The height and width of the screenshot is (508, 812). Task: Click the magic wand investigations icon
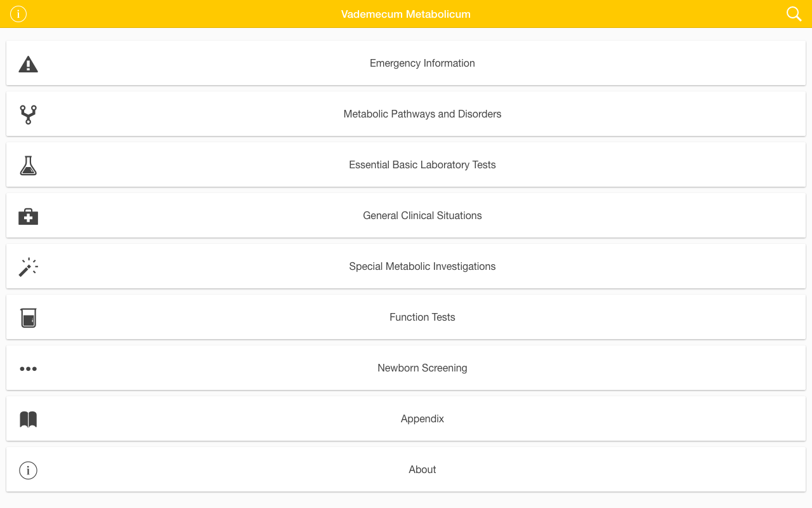coord(28,267)
